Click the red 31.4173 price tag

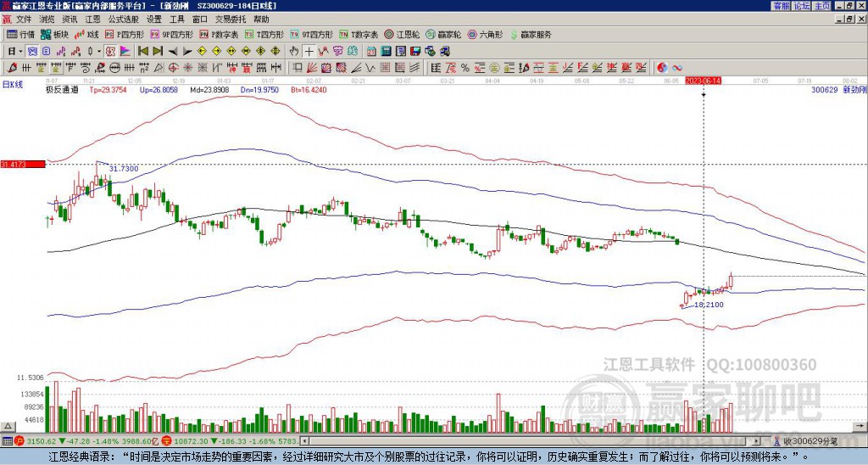pyautogui.click(x=23, y=164)
